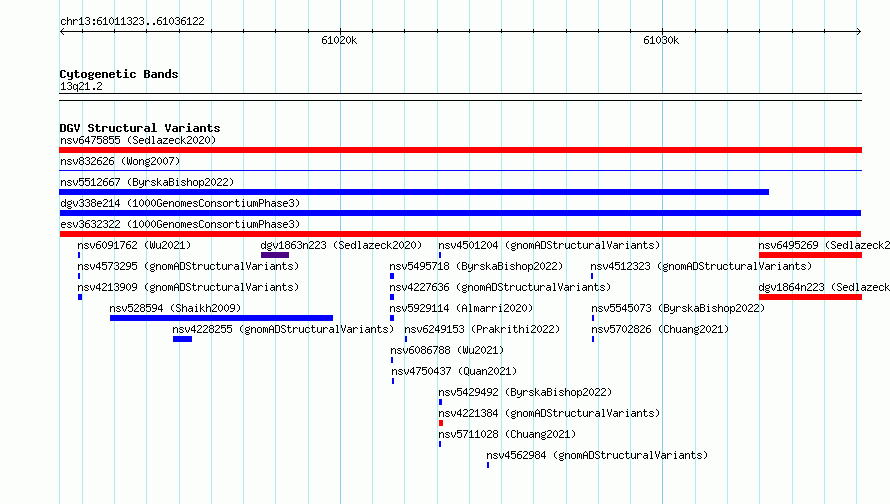Select the dgv1863n223 (Sedlazeck2020) label
This screenshot has width=890, height=504.
[x=341, y=245]
